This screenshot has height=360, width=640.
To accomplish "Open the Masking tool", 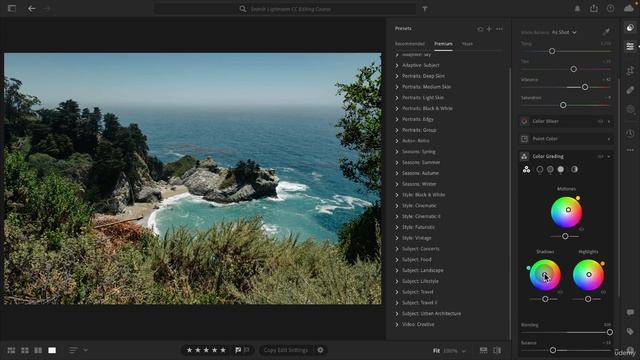I will pos(630,109).
